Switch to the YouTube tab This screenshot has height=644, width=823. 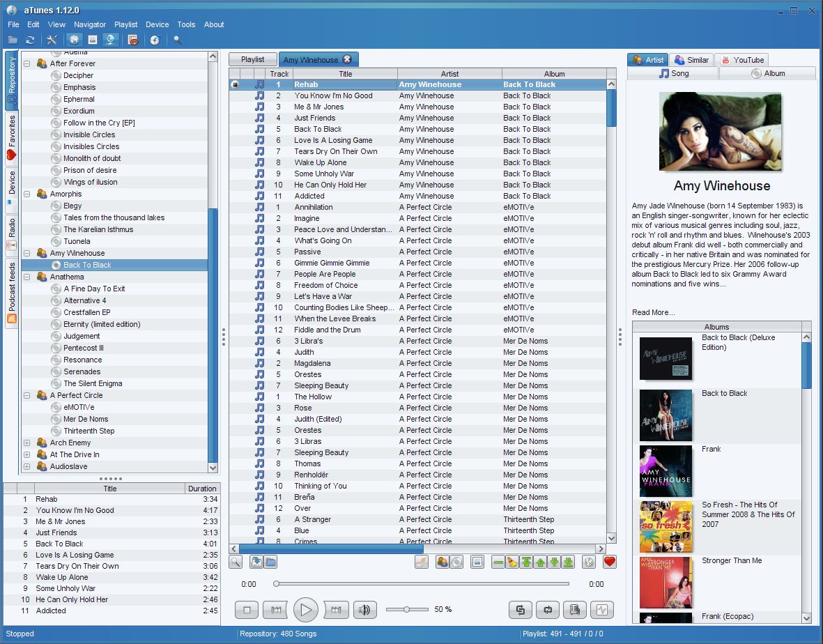741,59
